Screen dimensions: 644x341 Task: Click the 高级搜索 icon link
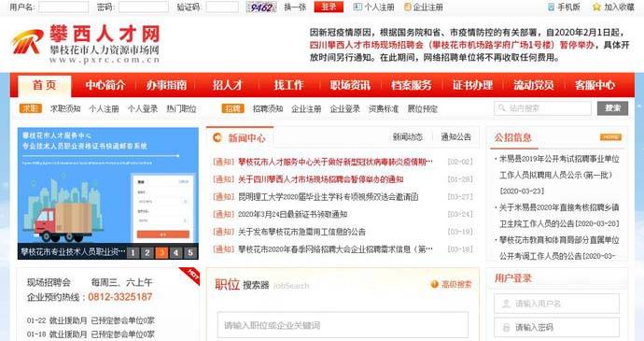point(451,284)
